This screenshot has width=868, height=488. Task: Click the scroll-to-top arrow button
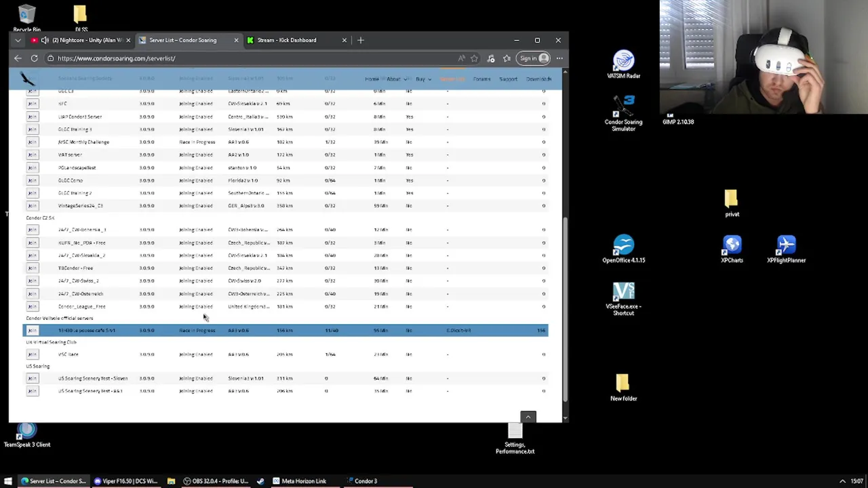[528, 417]
